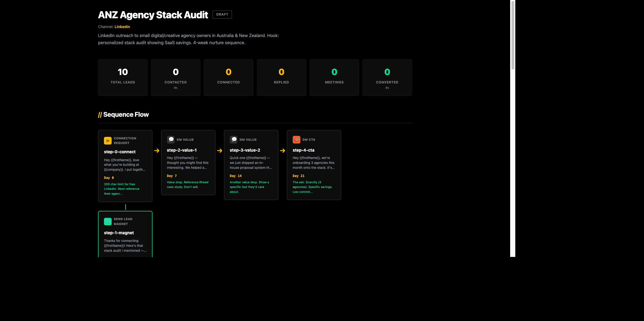Viewport: 644px width, 321px height.
Task: Click the MEETINGS stat card
Action: tap(334, 77)
